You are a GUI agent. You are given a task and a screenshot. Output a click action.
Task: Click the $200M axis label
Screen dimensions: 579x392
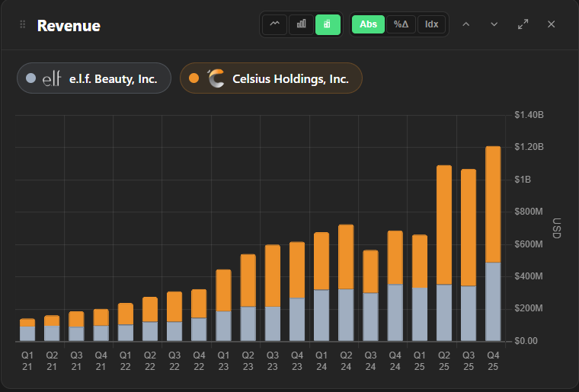click(x=529, y=308)
